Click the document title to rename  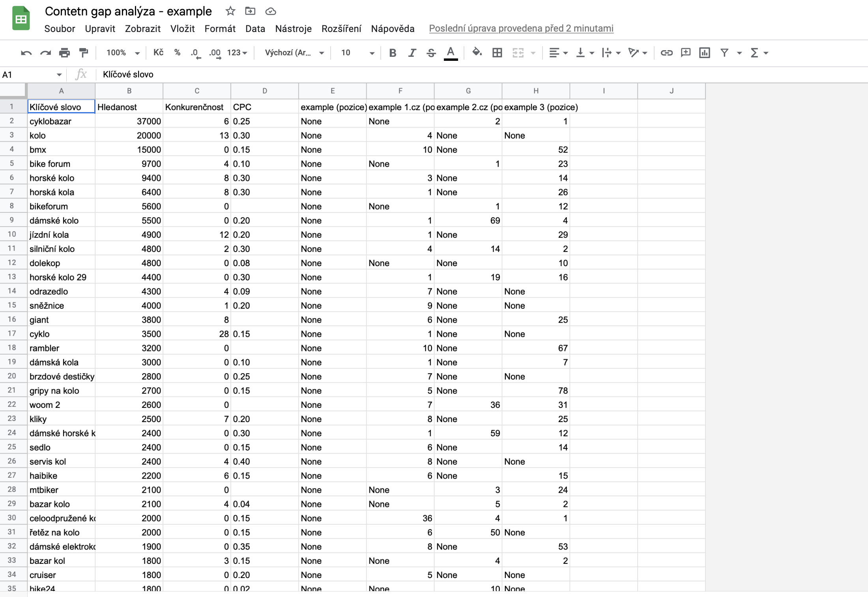click(x=128, y=11)
